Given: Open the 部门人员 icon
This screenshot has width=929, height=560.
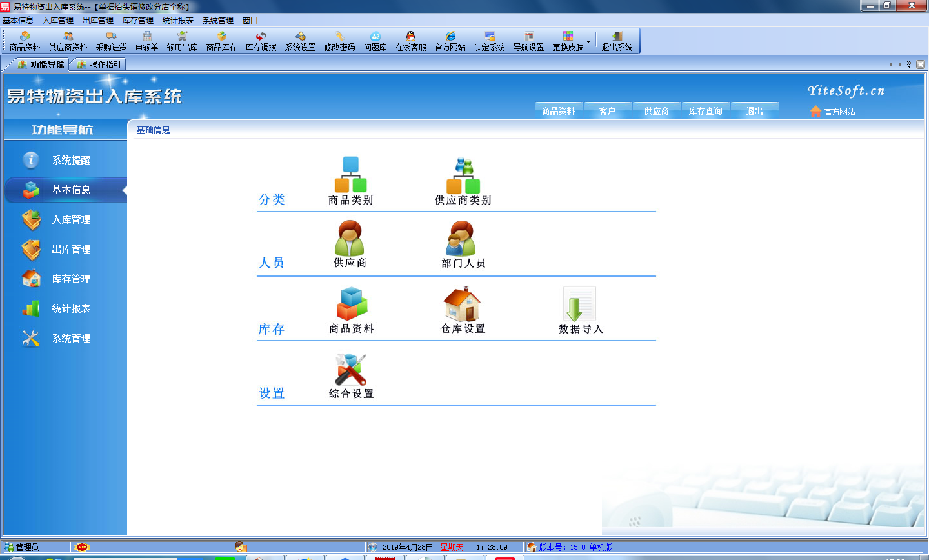Looking at the screenshot, I should point(463,245).
